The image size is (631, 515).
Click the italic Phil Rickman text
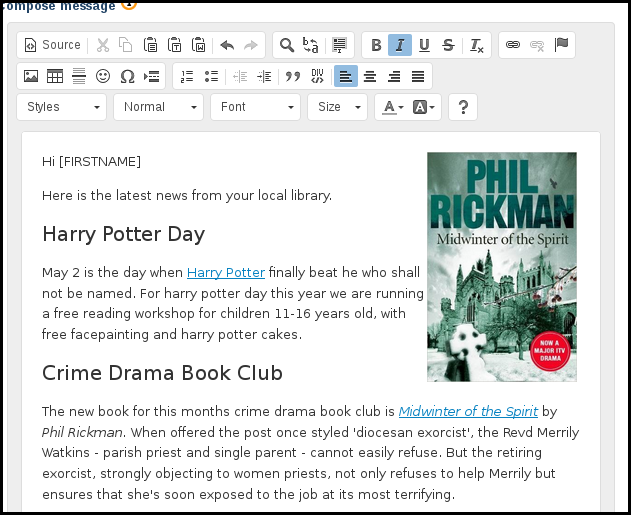point(82,433)
